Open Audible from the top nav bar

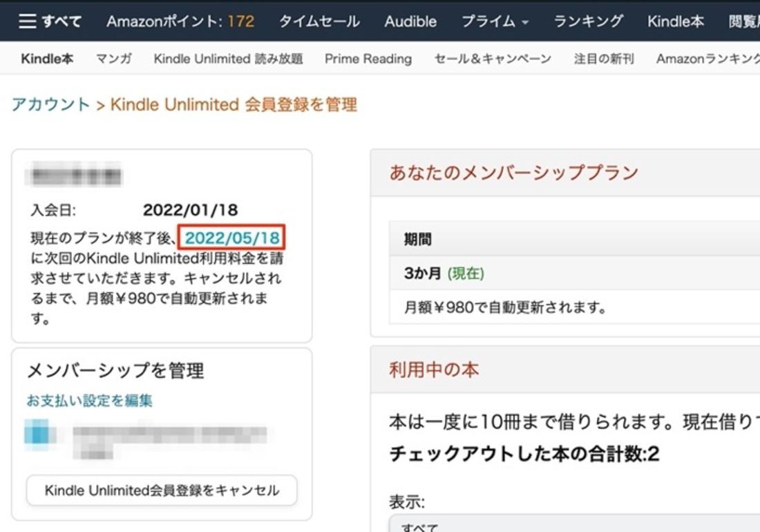(410, 21)
